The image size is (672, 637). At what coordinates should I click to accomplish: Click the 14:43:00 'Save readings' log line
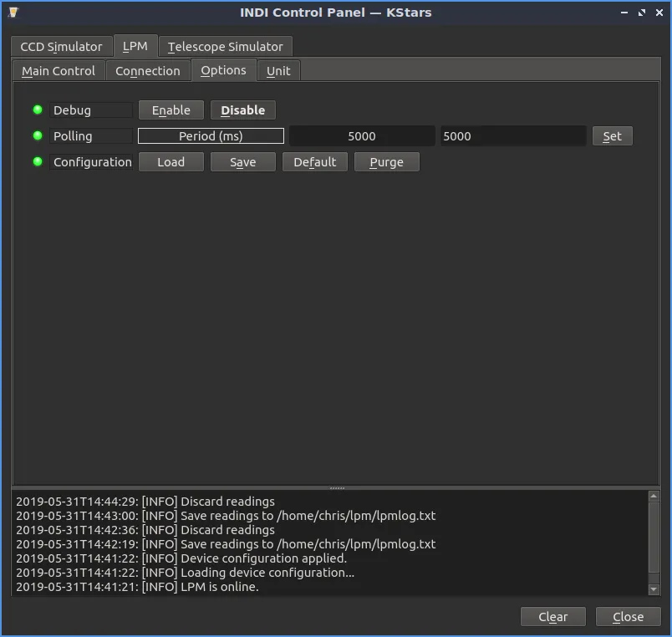pos(226,515)
